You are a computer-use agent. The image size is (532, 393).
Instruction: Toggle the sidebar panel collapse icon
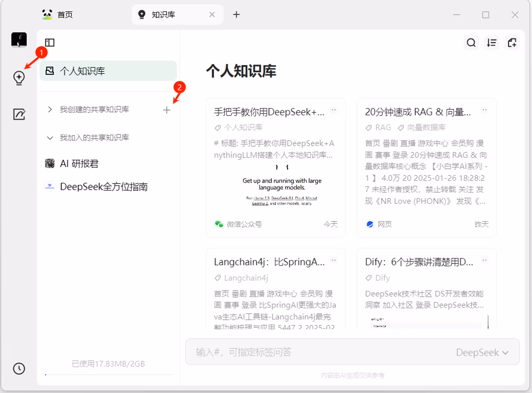(x=50, y=43)
